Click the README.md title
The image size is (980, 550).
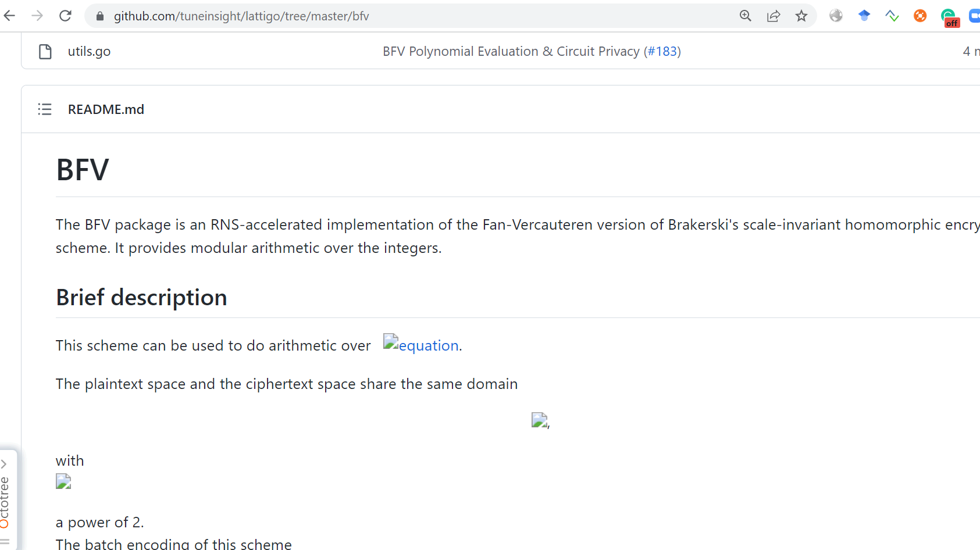(x=106, y=109)
